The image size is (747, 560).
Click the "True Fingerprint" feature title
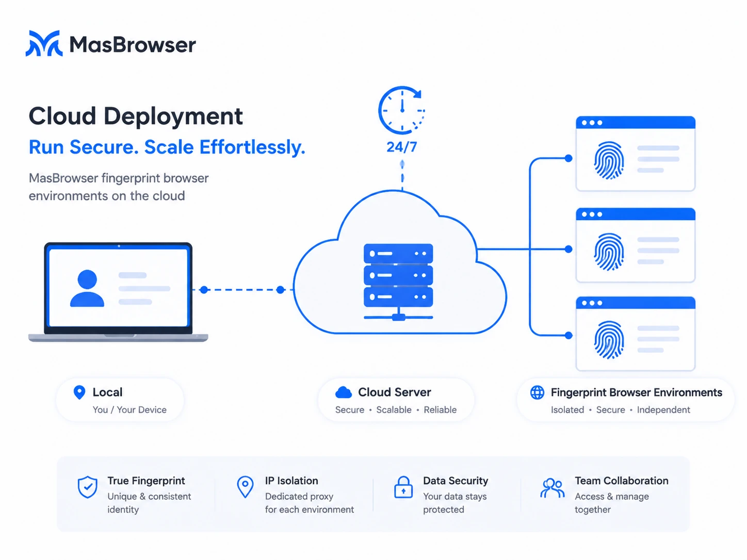(146, 481)
